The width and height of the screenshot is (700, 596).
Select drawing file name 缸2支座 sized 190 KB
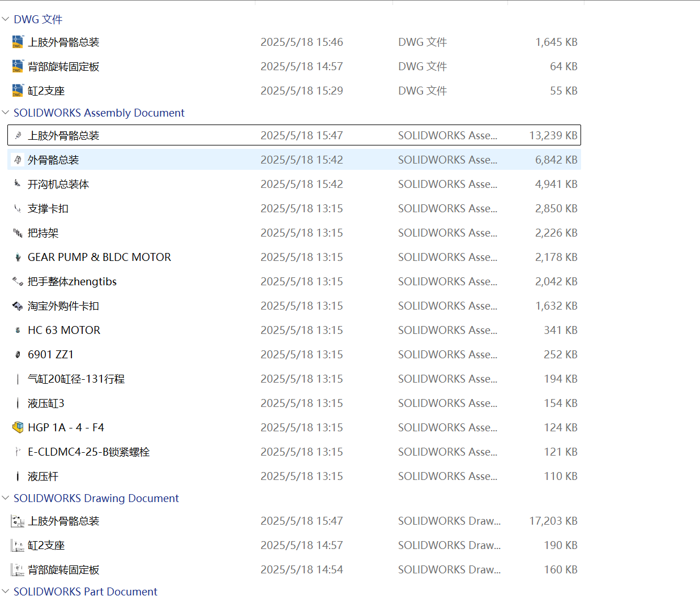point(46,545)
